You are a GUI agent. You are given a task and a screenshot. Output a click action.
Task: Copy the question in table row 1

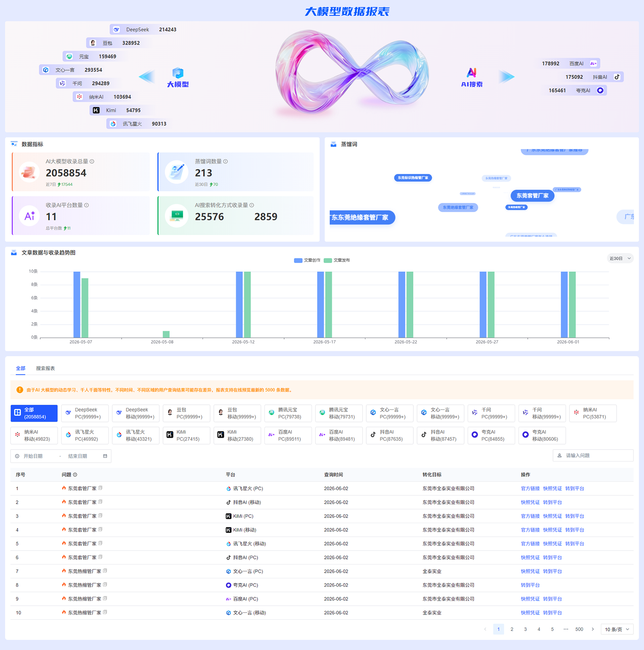coord(100,488)
